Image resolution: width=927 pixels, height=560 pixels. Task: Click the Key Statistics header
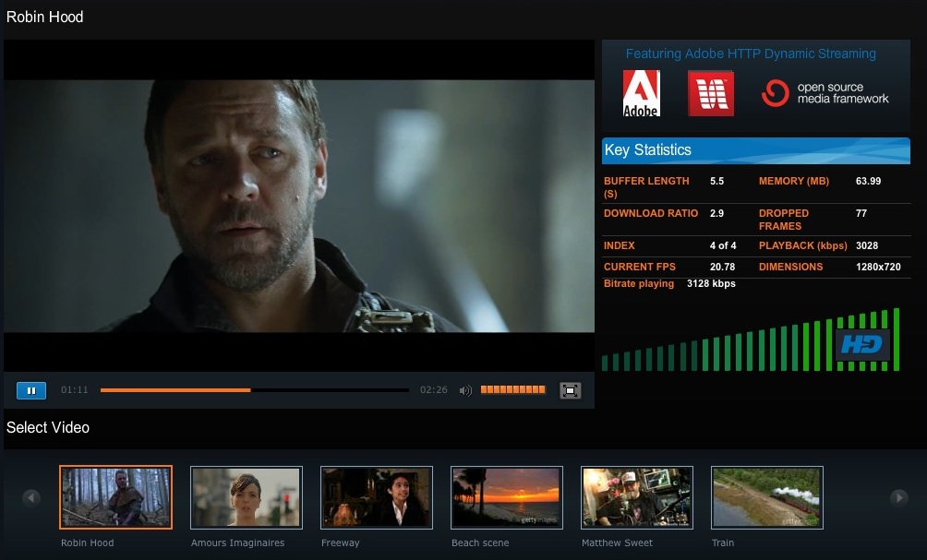coord(756,150)
